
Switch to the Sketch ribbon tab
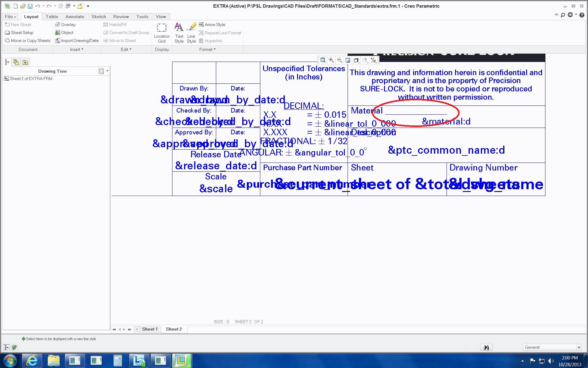point(99,17)
